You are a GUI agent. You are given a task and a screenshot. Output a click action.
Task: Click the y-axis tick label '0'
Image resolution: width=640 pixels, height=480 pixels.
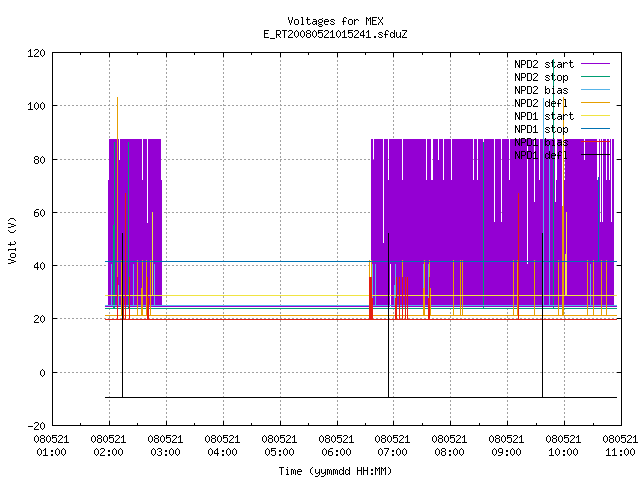(42, 373)
